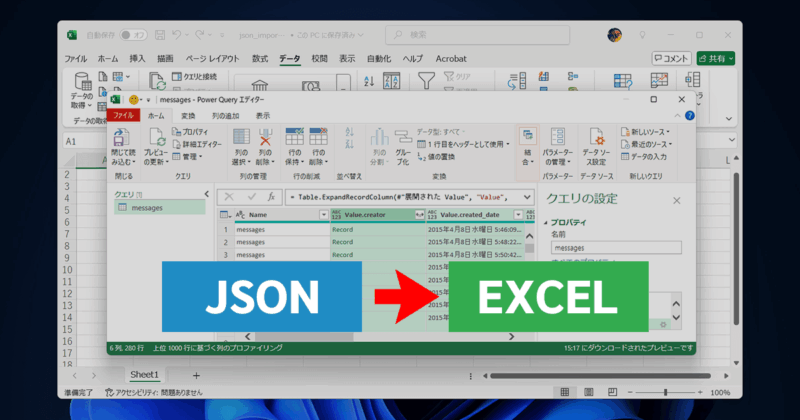Viewport: 800px width, 420px height.
Task: Click the Excel コメント button
Action: click(x=671, y=59)
